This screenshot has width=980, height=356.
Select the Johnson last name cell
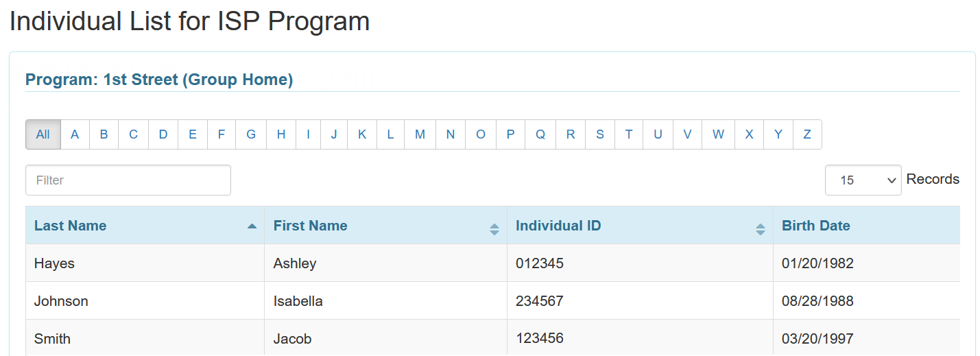click(x=145, y=300)
